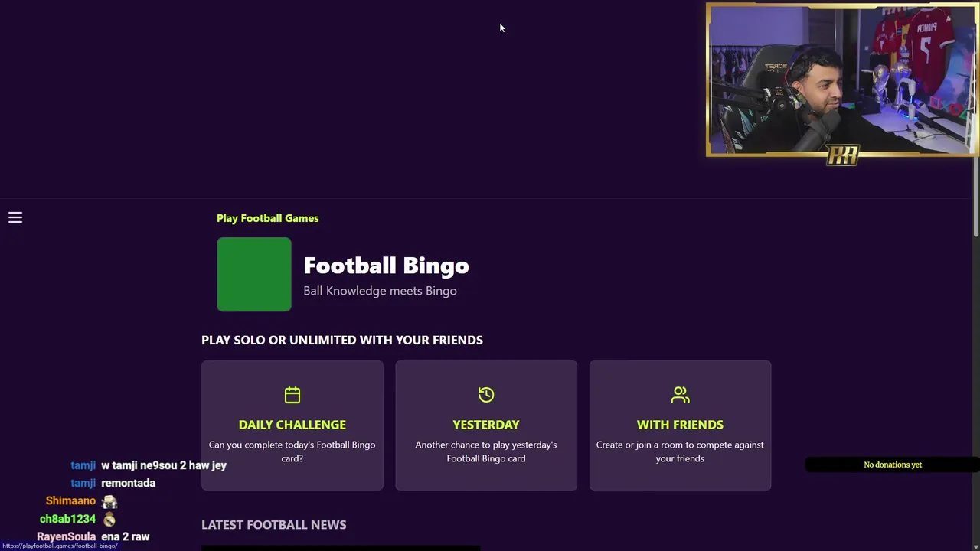Click the emoji beside ch8ab1234
Image resolution: width=980 pixels, height=551 pixels.
pos(109,520)
